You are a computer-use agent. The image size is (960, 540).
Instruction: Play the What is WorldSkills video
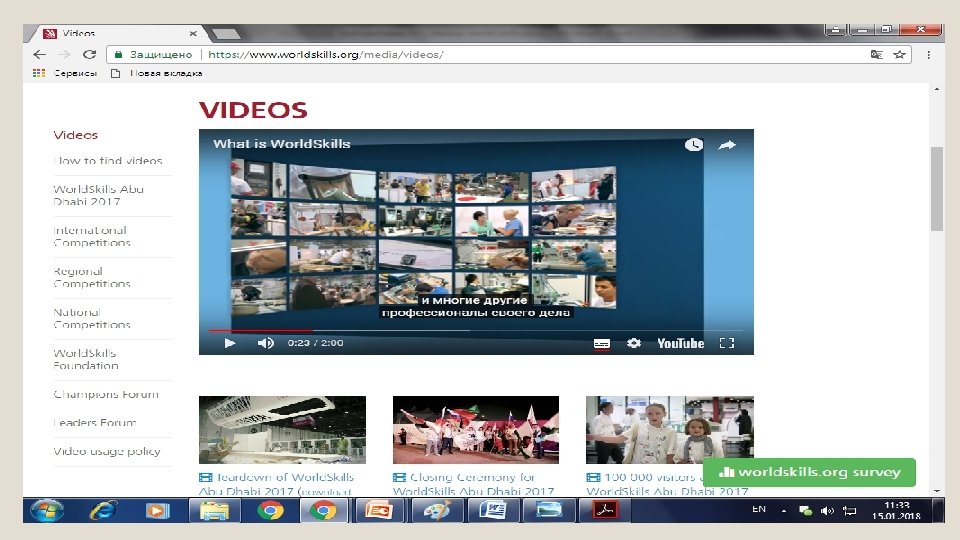pyautogui.click(x=230, y=343)
